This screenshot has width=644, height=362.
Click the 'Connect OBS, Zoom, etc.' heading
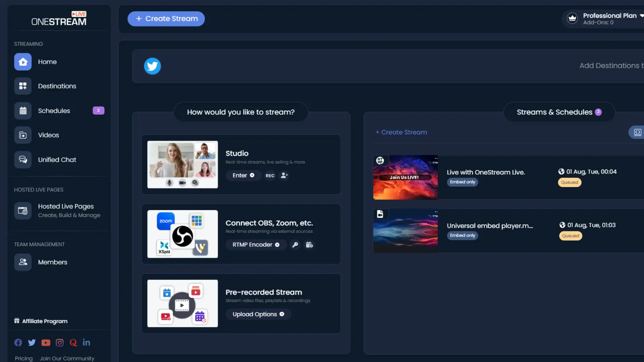tap(269, 223)
